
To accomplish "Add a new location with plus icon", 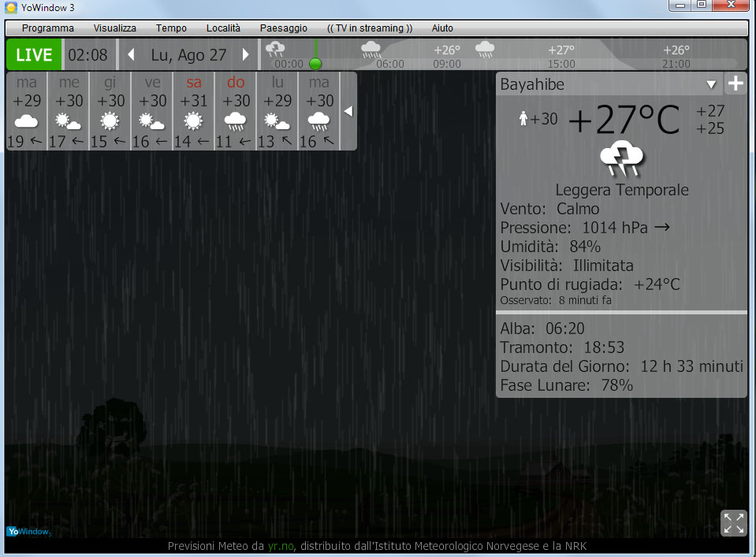I will [x=736, y=84].
